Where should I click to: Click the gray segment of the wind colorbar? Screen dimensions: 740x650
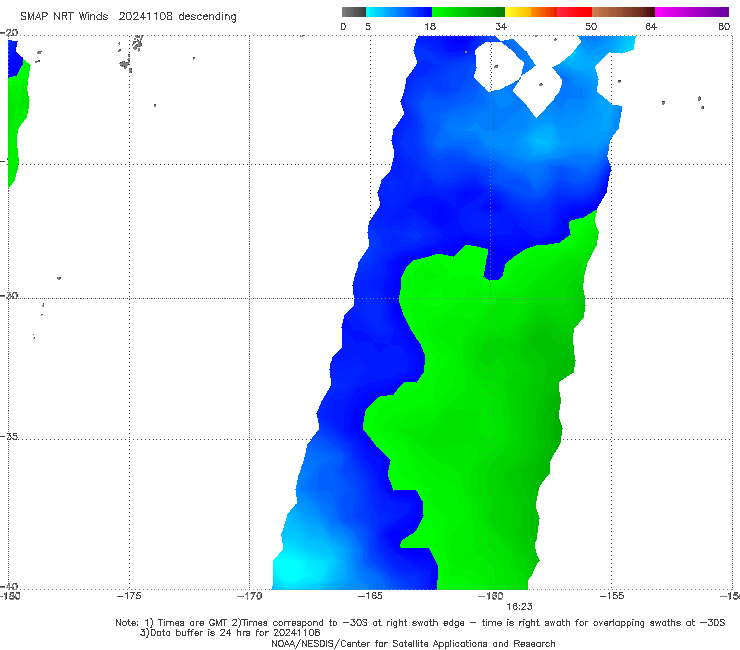pos(354,12)
